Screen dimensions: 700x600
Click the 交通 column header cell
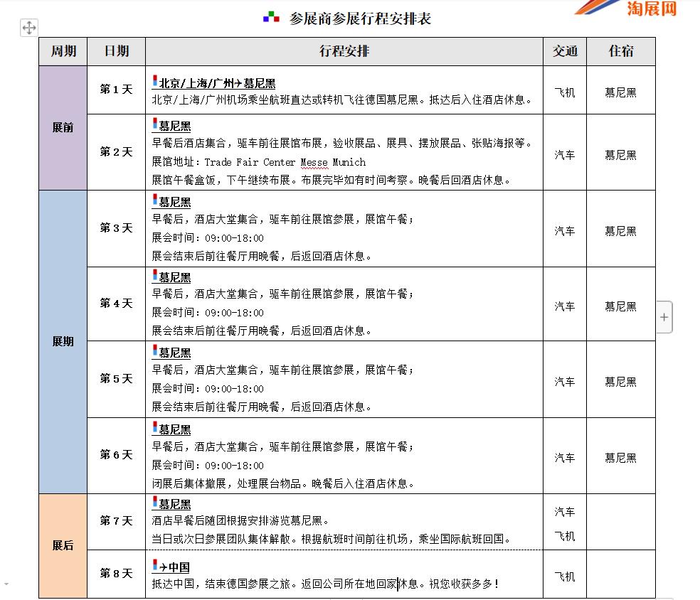click(x=565, y=51)
